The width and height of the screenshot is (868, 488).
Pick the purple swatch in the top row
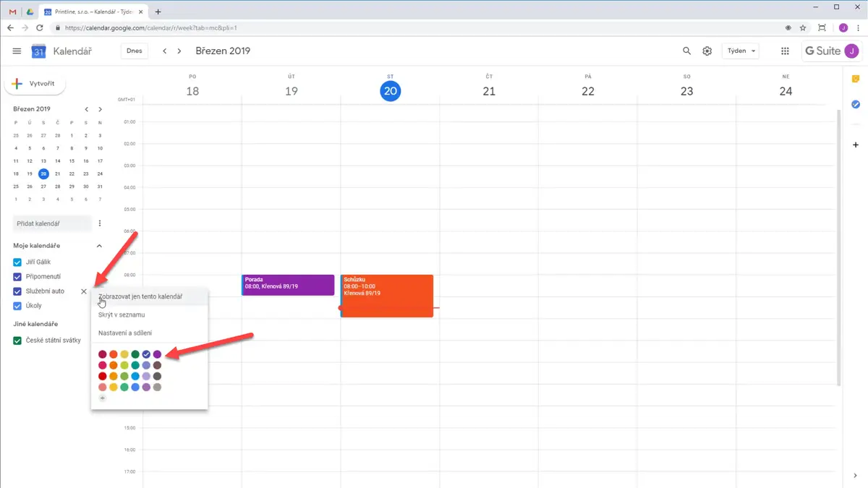tap(157, 354)
